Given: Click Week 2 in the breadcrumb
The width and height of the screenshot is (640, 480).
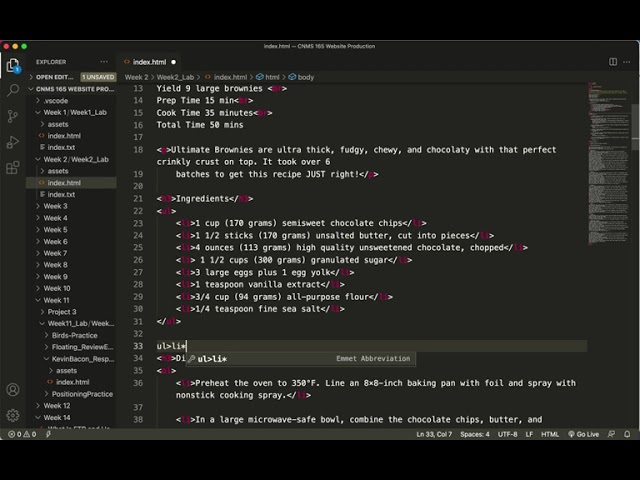Looking at the screenshot, I should (136, 77).
